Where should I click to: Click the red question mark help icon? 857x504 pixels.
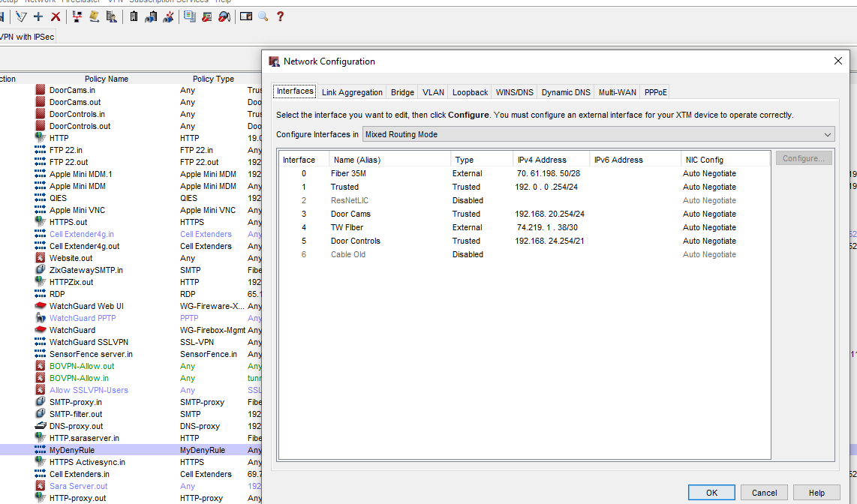(x=281, y=16)
